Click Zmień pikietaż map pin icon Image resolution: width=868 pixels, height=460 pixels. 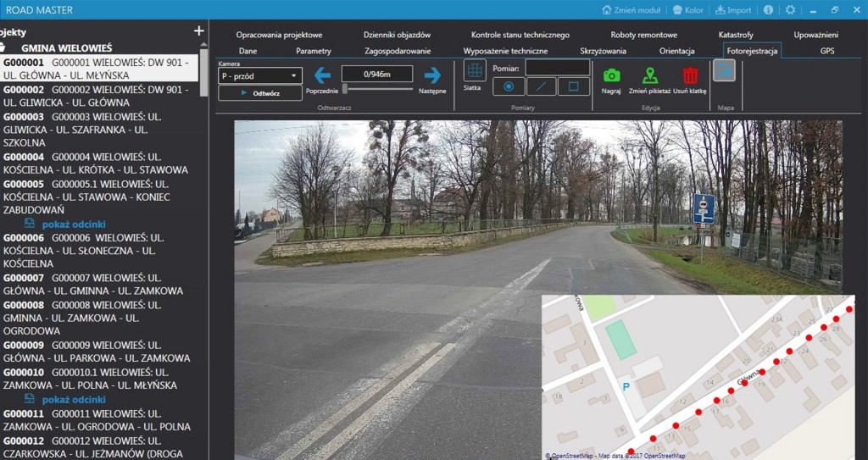[x=650, y=75]
